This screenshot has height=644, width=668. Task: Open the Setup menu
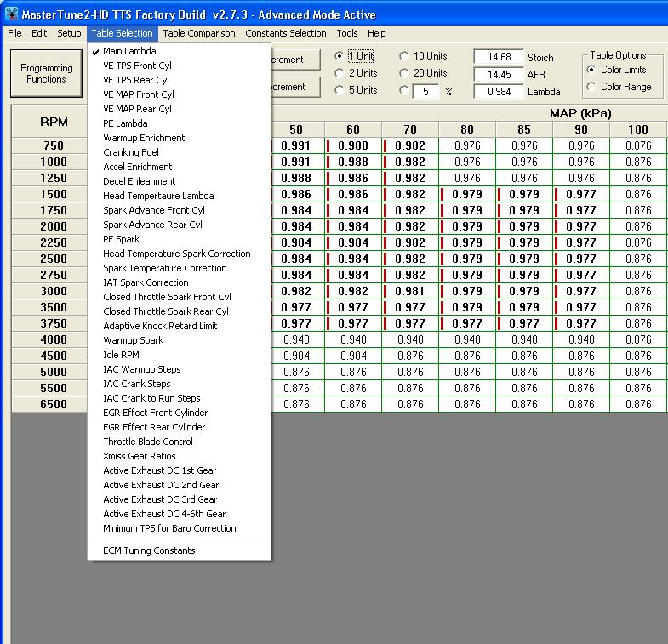69,33
